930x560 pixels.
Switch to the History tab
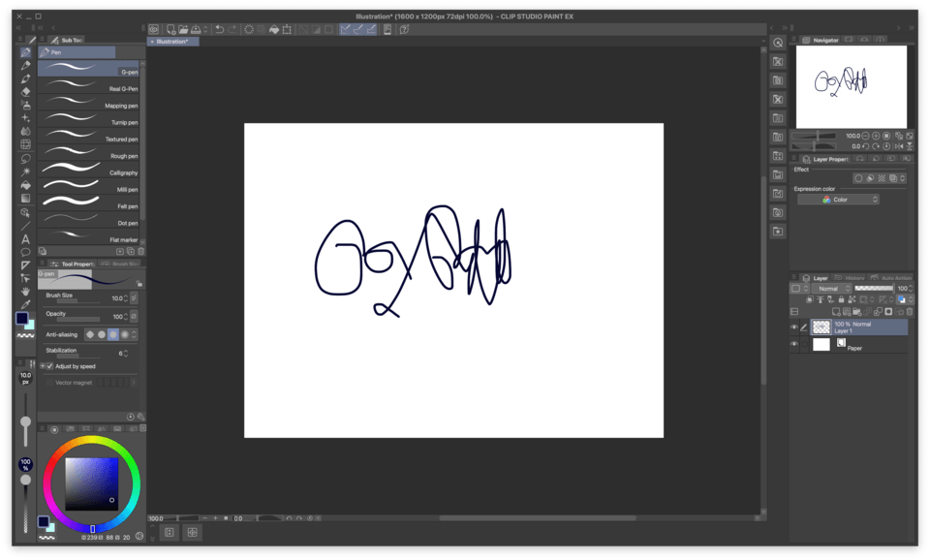pyautogui.click(x=852, y=278)
